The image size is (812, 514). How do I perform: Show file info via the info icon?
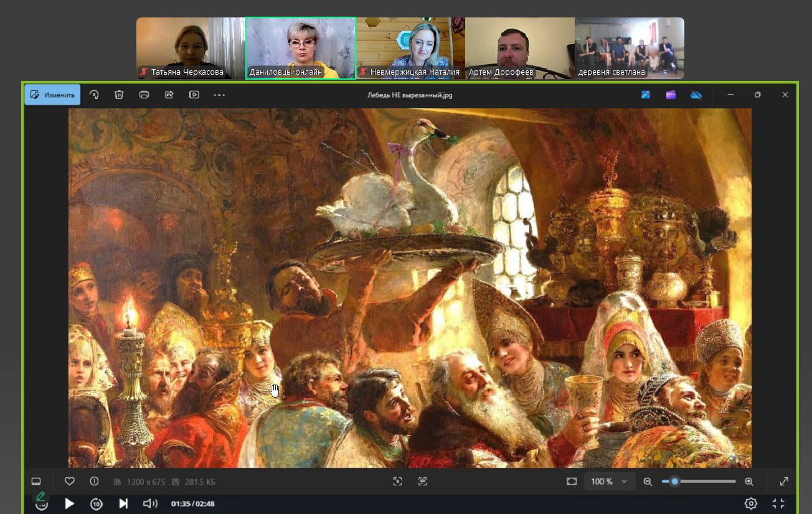tap(94, 481)
